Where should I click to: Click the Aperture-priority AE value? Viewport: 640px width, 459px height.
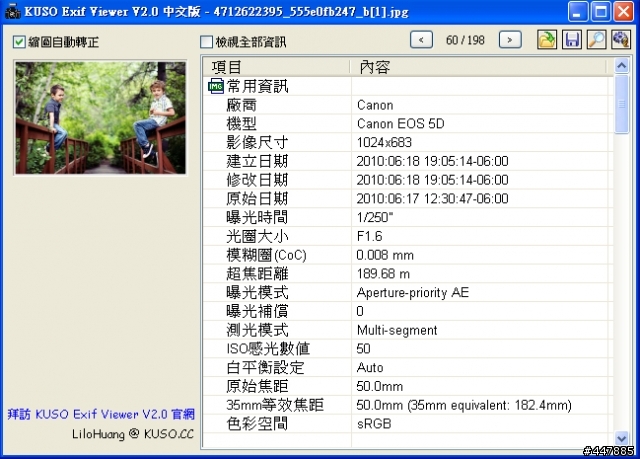pos(413,293)
